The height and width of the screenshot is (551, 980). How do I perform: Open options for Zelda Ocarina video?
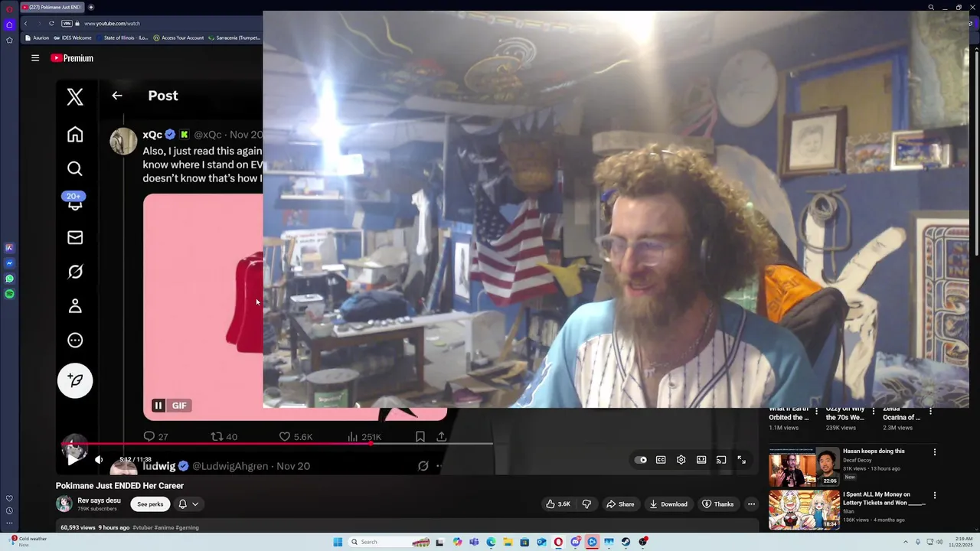pos(930,411)
